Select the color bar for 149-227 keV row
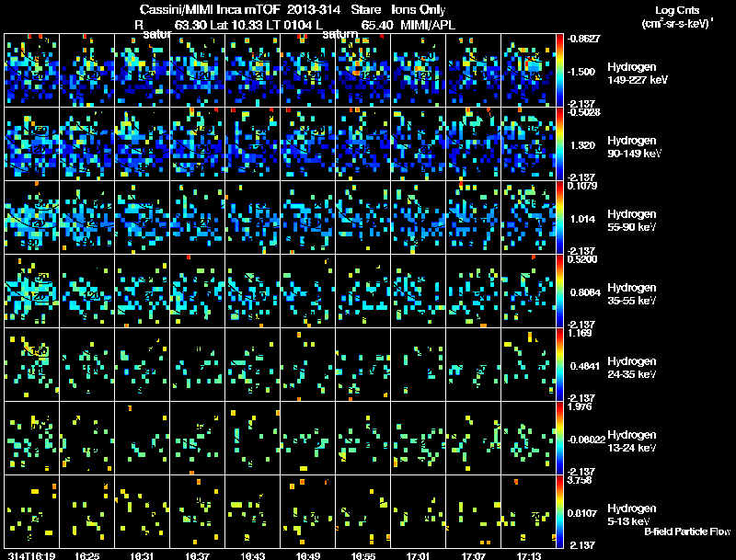This screenshot has width=736, height=560. [x=559, y=70]
